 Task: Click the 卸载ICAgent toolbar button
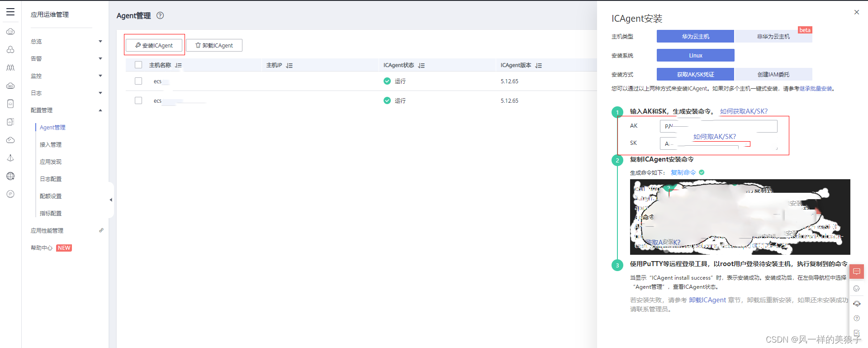(x=214, y=45)
